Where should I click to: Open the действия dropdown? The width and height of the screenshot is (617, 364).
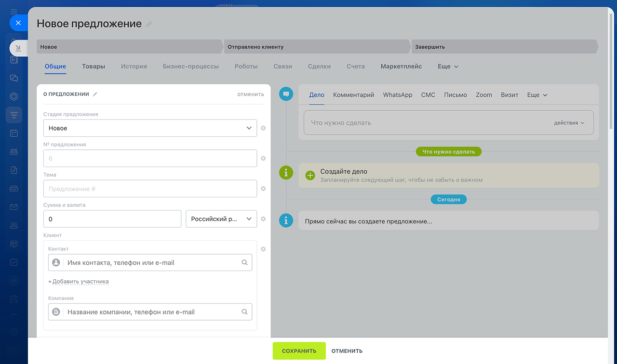click(x=569, y=123)
